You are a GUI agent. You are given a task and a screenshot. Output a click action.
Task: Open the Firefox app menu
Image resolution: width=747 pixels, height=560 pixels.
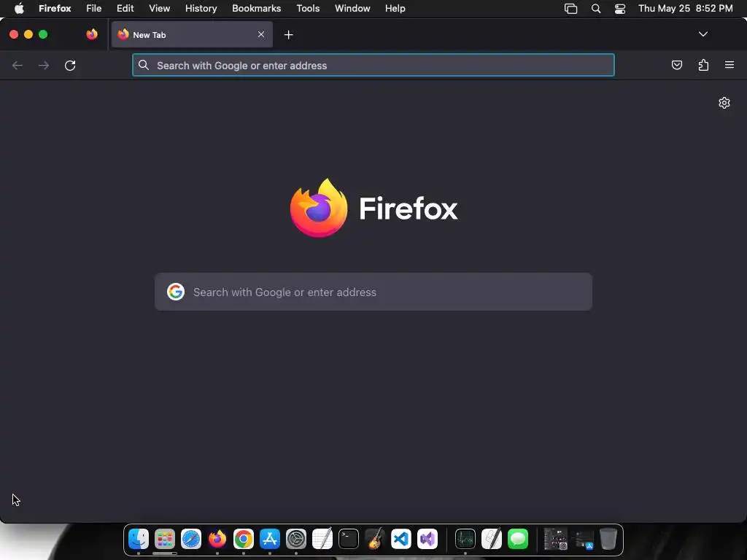(x=55, y=8)
